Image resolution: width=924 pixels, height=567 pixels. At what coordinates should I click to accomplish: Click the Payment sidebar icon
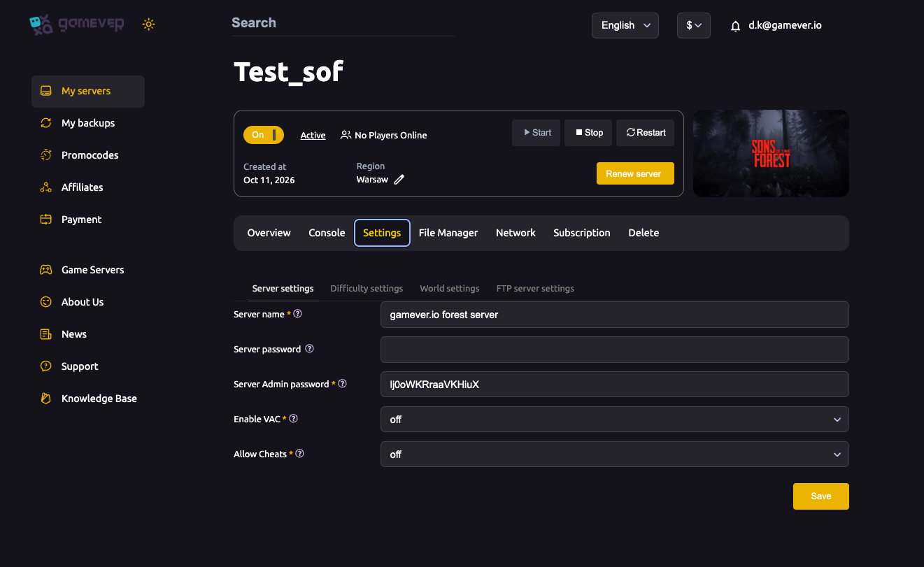pos(46,220)
